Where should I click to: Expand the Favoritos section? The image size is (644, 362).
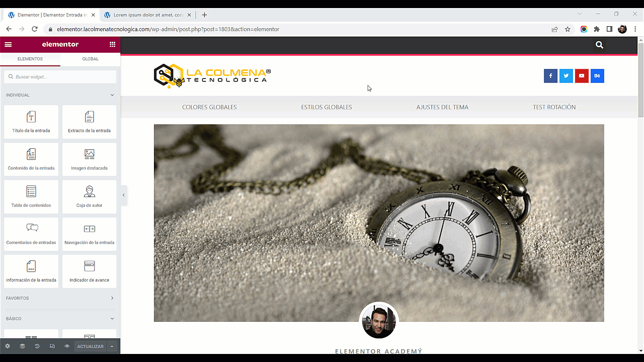pos(112,298)
